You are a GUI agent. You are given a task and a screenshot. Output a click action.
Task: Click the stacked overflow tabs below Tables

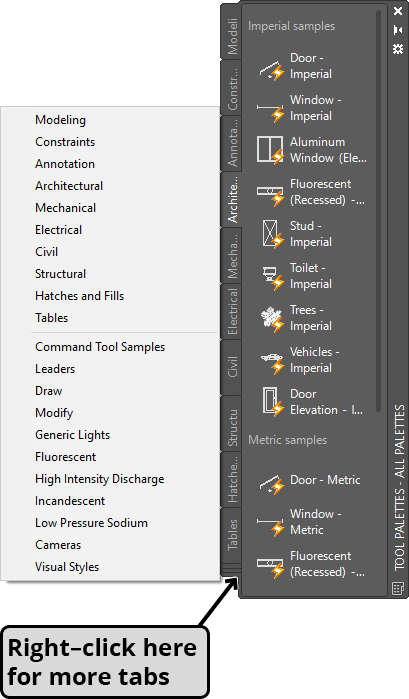[231, 571]
